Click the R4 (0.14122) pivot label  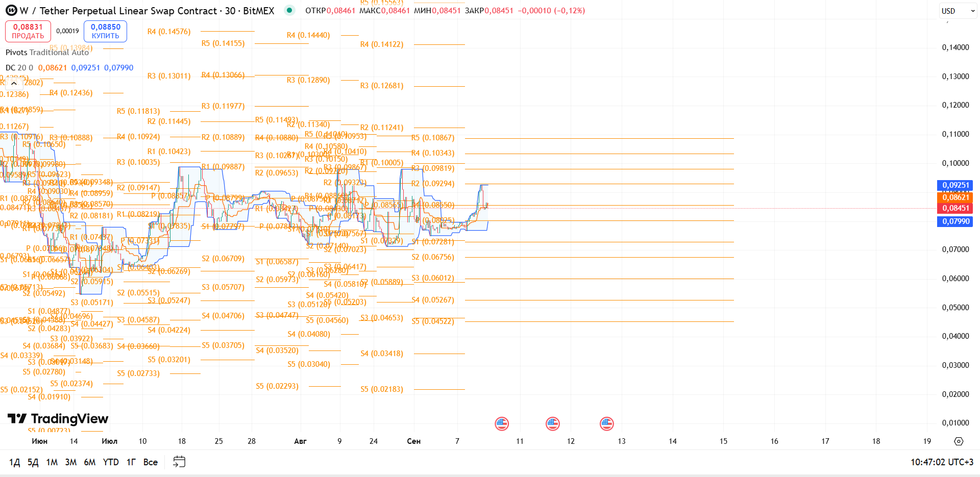(382, 44)
